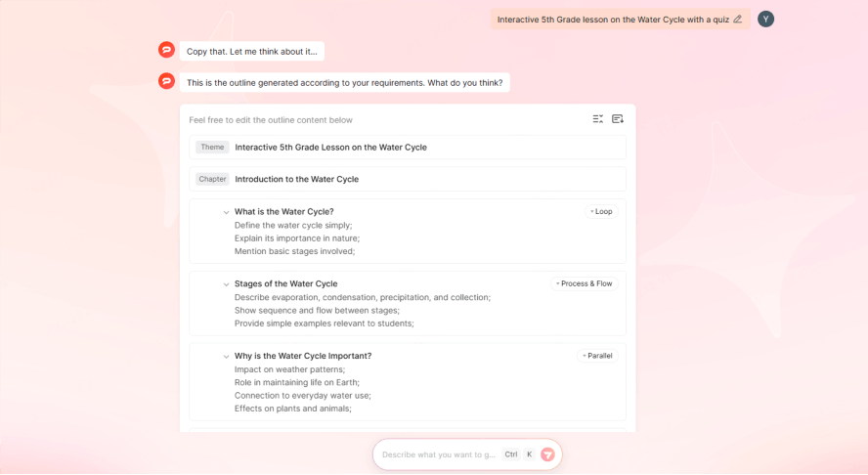Open the 'Process & Flow' layout dropdown
Image resolution: width=868 pixels, height=475 pixels.
tap(584, 283)
